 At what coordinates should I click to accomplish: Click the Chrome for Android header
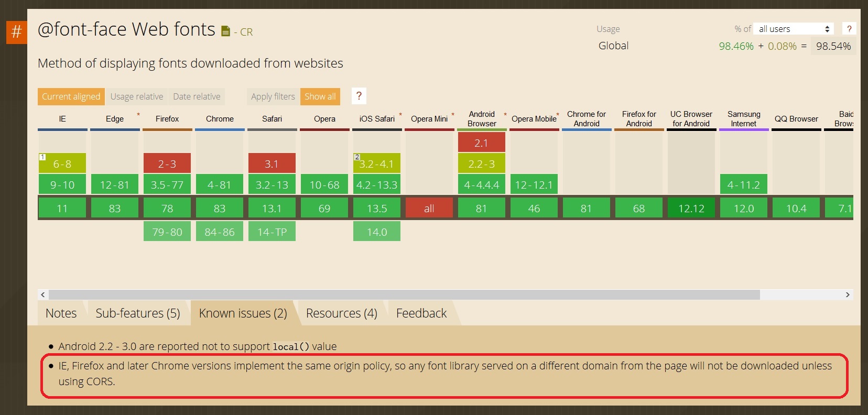click(x=587, y=119)
